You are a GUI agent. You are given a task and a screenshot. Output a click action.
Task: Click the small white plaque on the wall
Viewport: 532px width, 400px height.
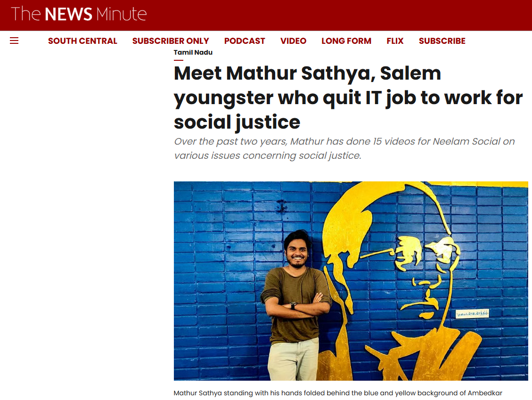point(472,313)
